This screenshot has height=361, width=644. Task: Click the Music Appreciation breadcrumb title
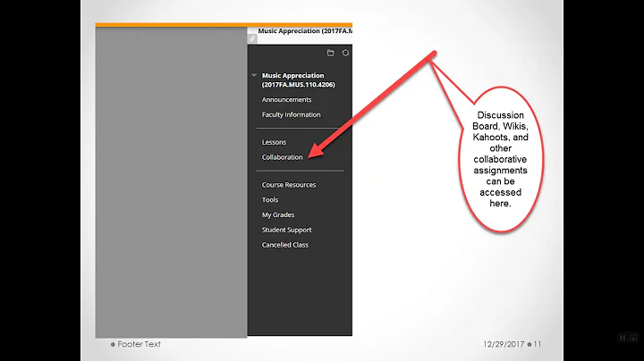[305, 30]
